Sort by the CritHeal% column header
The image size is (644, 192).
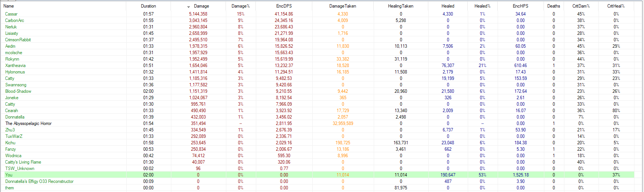click(x=616, y=6)
